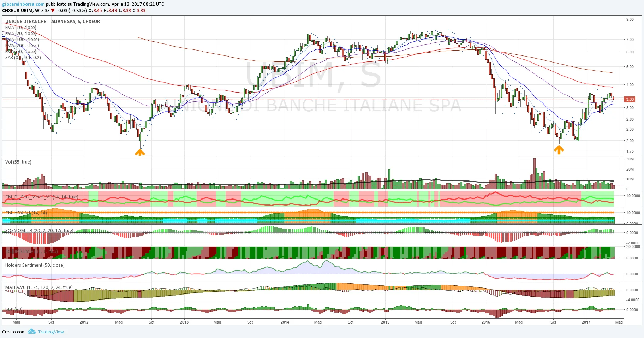Screen dimensions: 644x338
Task: Click the 2012 year label on time axis
Action: pyautogui.click(x=84, y=322)
